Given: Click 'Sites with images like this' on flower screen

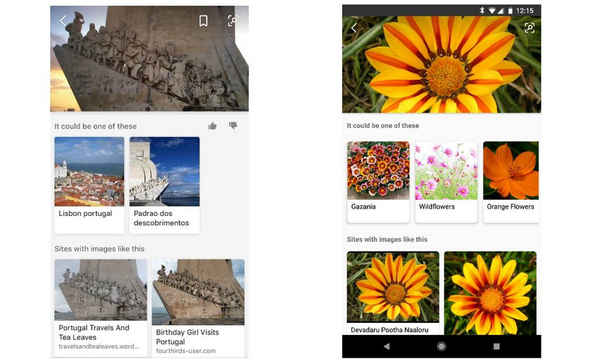Looking at the screenshot, I should pos(387,239).
